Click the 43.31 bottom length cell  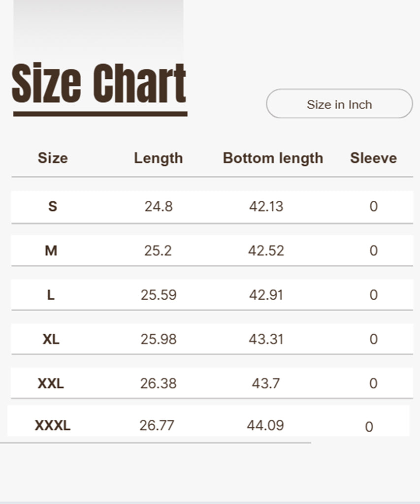tap(266, 339)
